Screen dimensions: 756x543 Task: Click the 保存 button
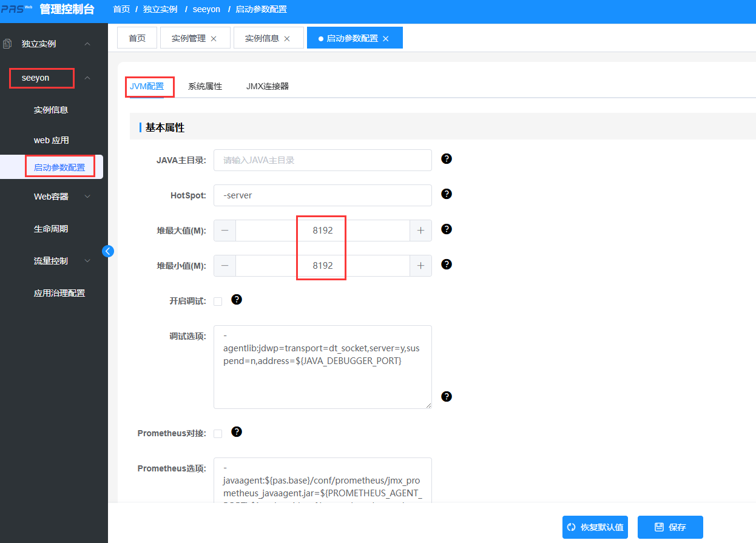pyautogui.click(x=670, y=527)
